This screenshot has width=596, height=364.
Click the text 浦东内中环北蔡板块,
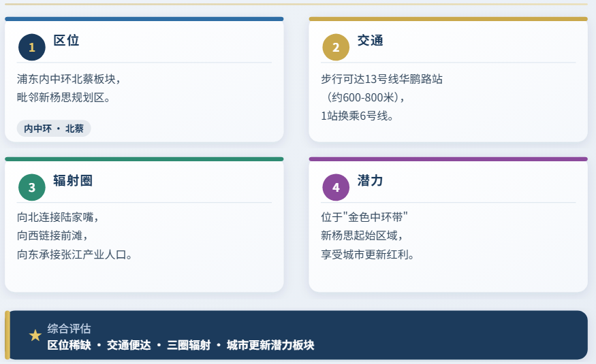69,79
